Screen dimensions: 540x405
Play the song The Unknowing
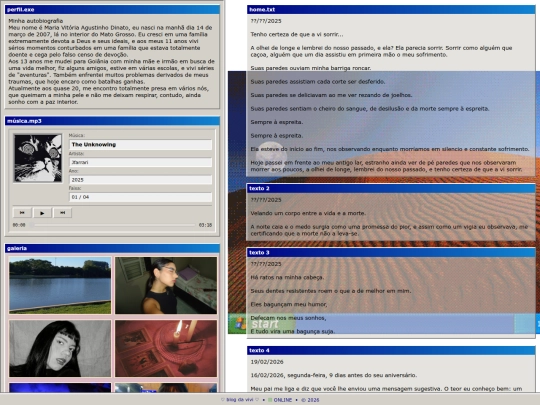(x=42, y=213)
